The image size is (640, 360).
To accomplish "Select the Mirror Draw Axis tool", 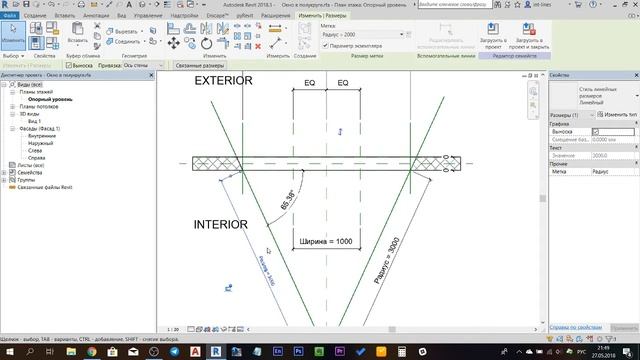I will (x=222, y=29).
